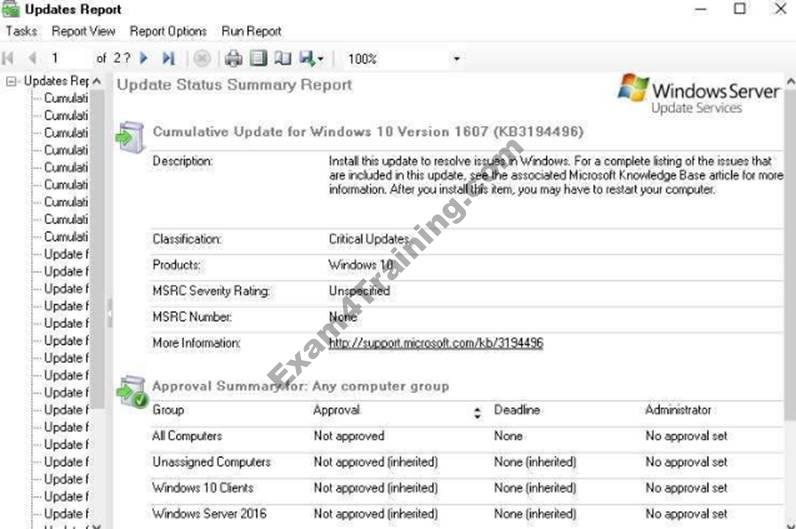Switch to print layout view

258,58
